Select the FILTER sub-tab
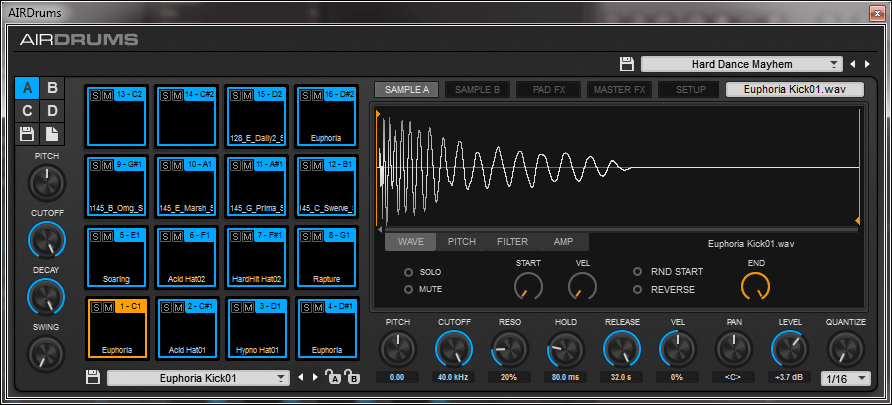The height and width of the screenshot is (405, 892). click(x=513, y=242)
